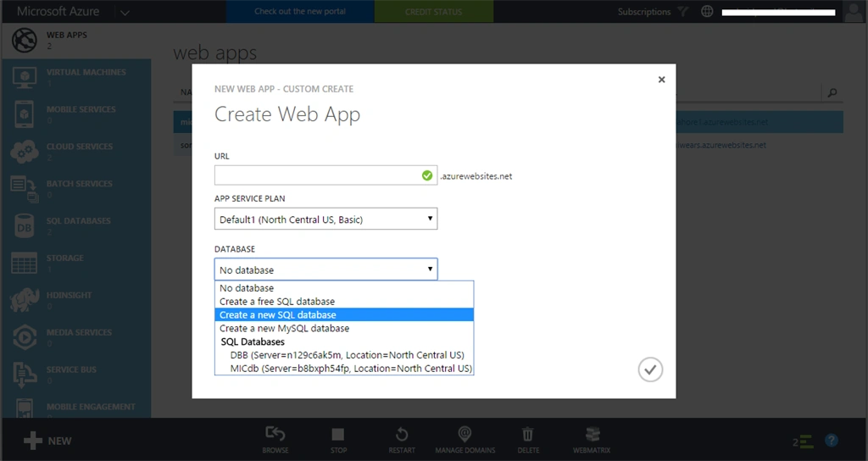Open the help question mark icon
The image size is (868, 461).
pos(831,441)
